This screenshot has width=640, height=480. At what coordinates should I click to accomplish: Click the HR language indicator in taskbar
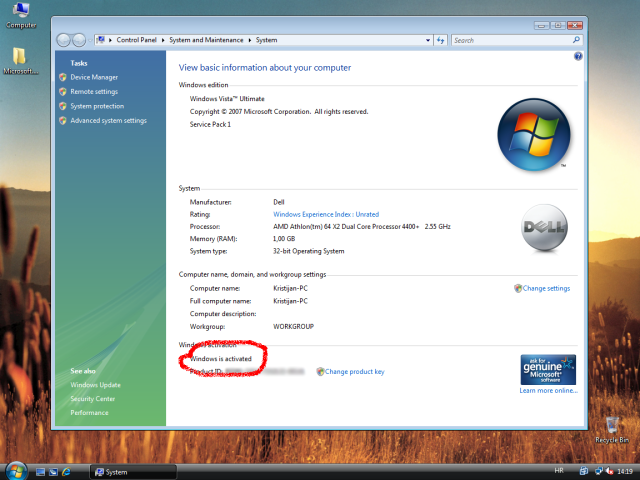coord(559,471)
